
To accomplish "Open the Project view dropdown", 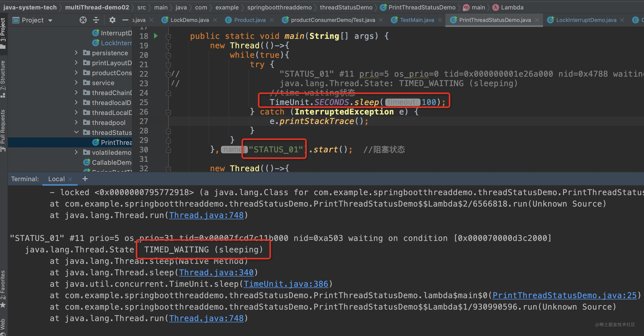I will click(x=50, y=20).
